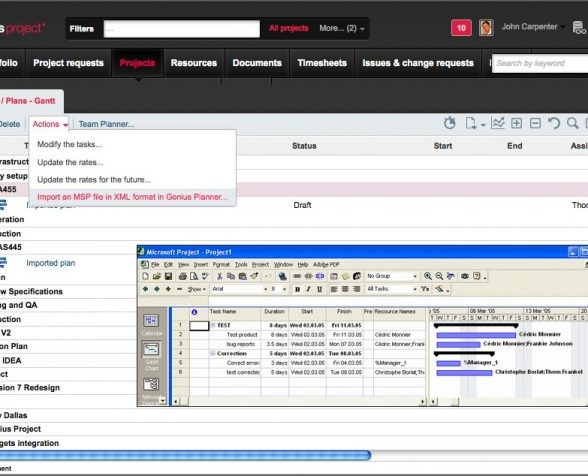Toggle Underline formatting in Microsoft Project
This screenshot has height=476, width=588.
pyautogui.click(x=320, y=289)
